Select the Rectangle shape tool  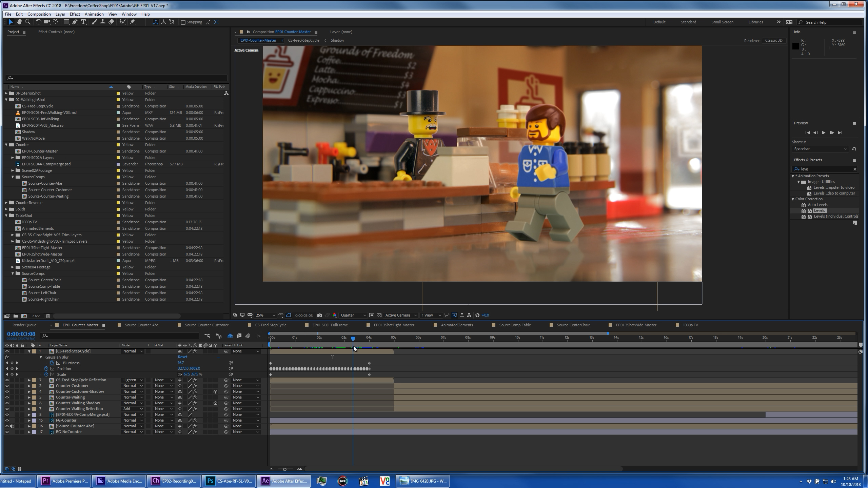click(x=66, y=22)
